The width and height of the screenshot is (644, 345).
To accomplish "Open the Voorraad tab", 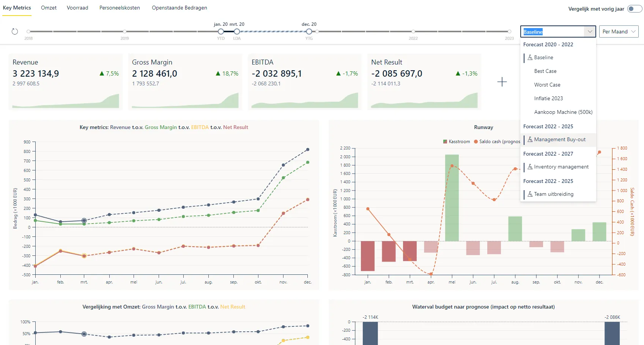I will click(77, 8).
